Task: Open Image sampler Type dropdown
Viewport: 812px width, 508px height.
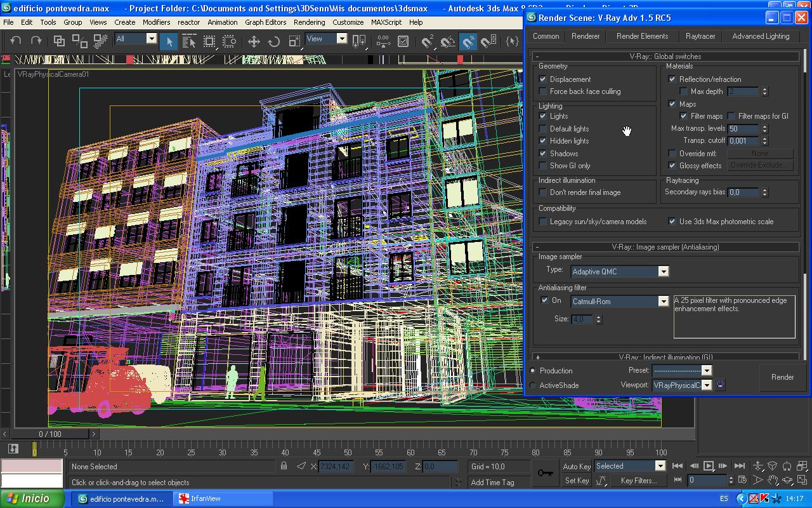Action: click(620, 272)
